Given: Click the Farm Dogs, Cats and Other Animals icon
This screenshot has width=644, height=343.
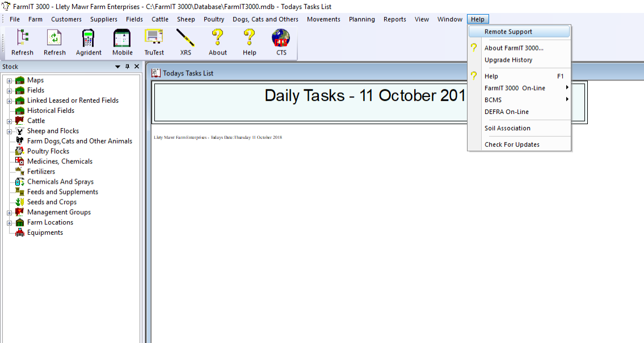Looking at the screenshot, I should [x=20, y=141].
